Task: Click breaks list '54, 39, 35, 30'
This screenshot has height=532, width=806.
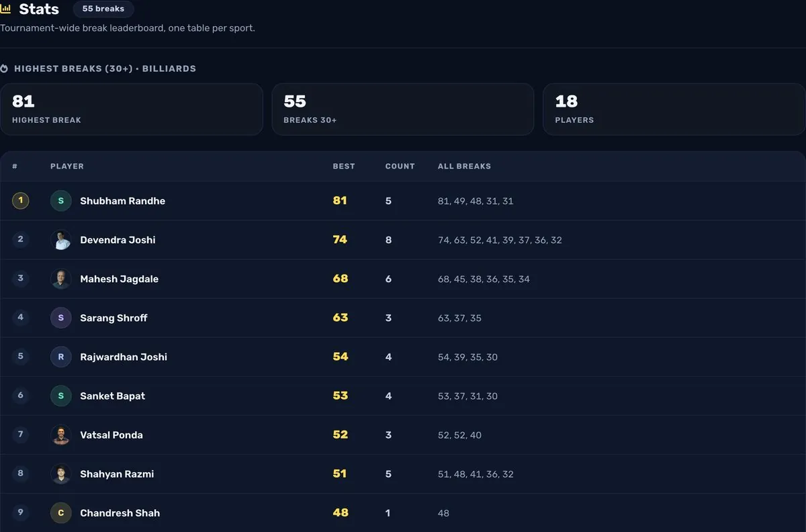Action: [x=467, y=357]
